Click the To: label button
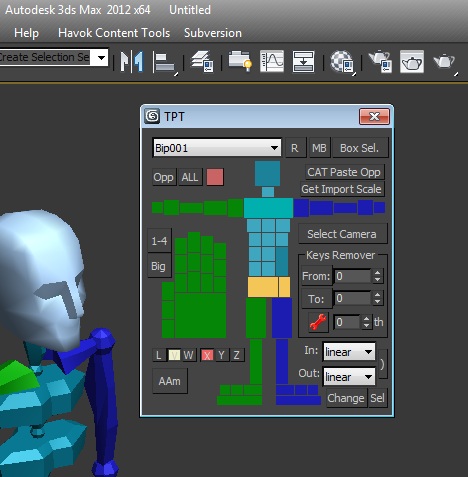Viewport: 468px width, 477px height. (316, 299)
